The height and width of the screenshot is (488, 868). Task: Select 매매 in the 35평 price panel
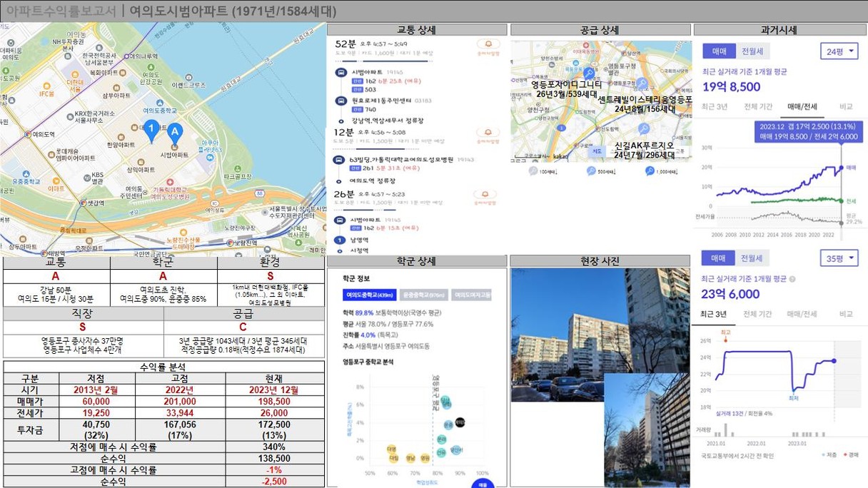tap(718, 258)
